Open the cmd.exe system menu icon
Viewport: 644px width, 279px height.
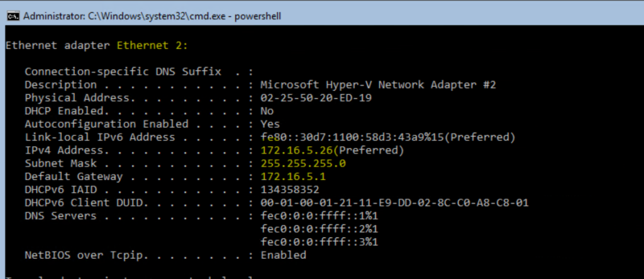(14, 16)
